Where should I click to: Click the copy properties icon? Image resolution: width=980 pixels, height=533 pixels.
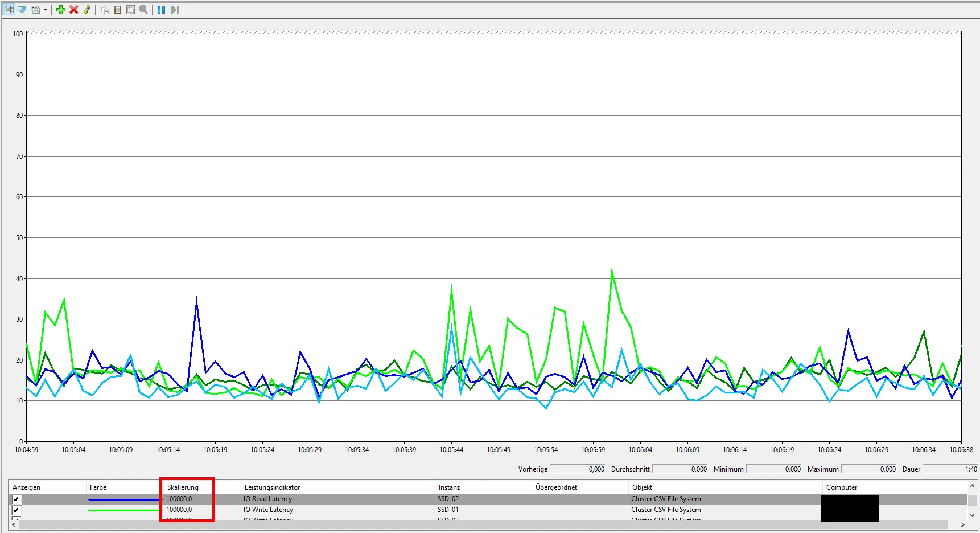(105, 10)
